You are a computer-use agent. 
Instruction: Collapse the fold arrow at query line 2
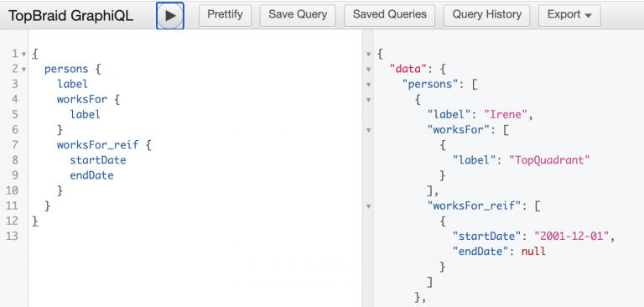23,69
